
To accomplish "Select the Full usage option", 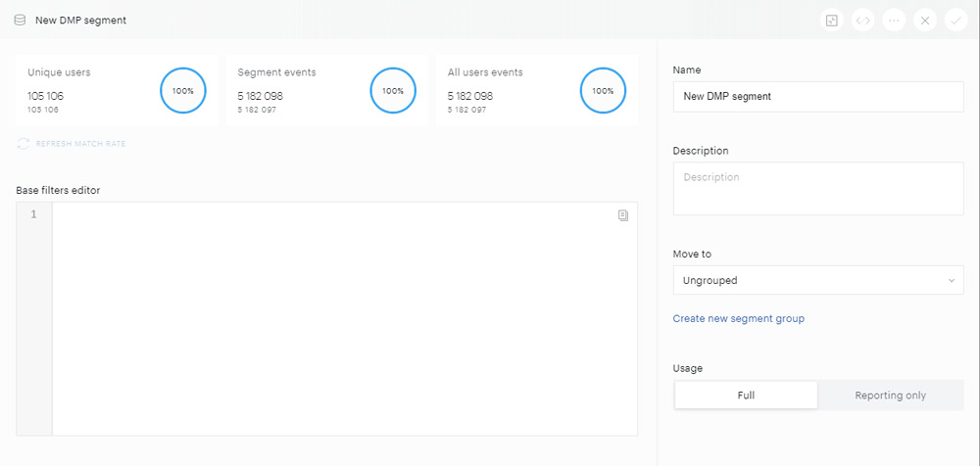I will point(746,395).
